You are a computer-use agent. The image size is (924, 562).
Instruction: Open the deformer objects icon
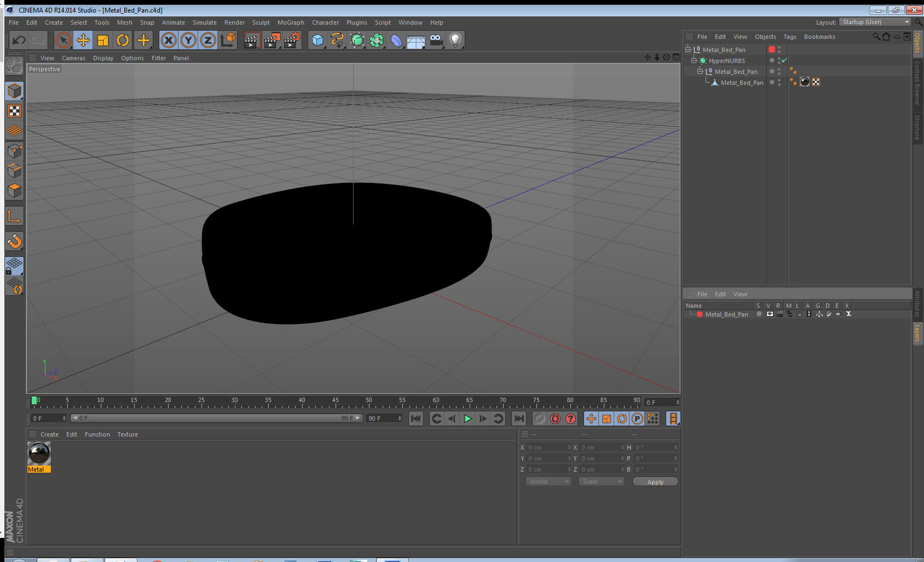click(x=396, y=40)
